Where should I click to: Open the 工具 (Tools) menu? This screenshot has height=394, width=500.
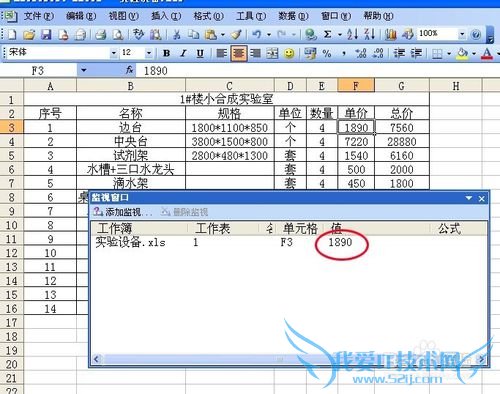pos(251,16)
